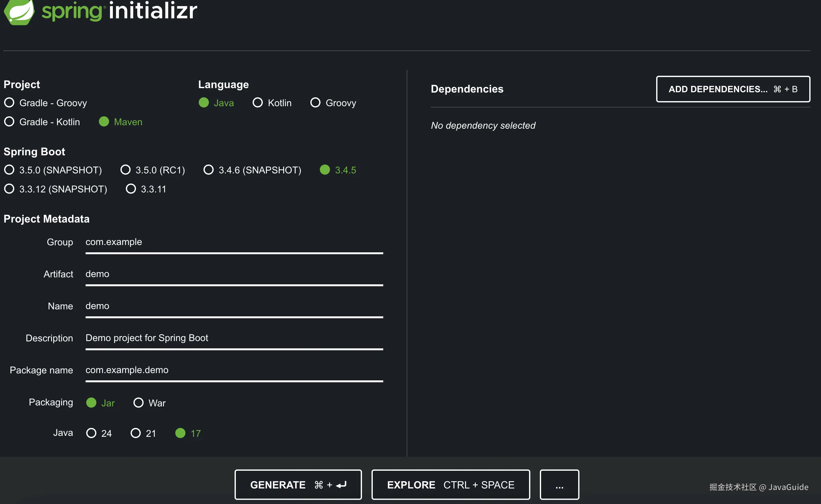
Task: Select Gradle - Kotlin project type
Action: tap(9, 122)
